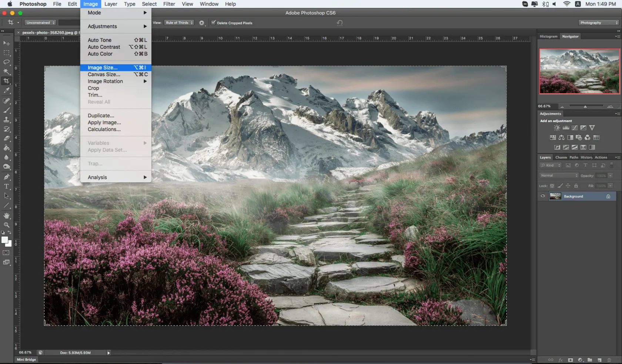The image size is (622, 364).
Task: Open the Mini Bridge panel
Action: pyautogui.click(x=26, y=360)
